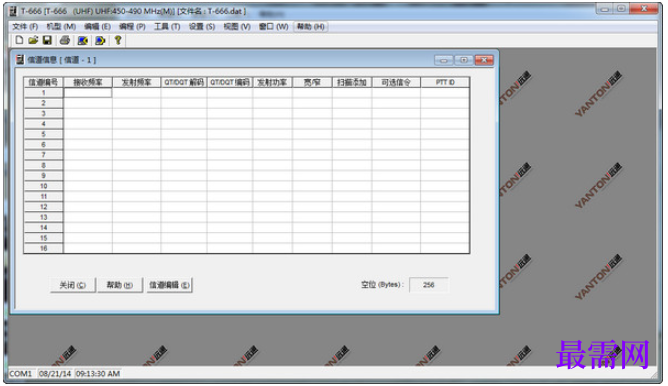Click the Print toolbar icon
Viewport: 668px width, 386px height.
[65, 40]
